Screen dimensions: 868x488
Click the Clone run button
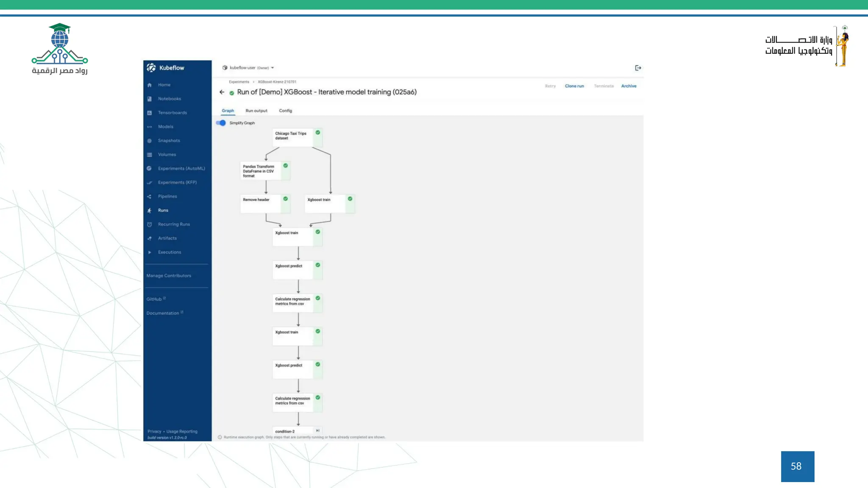click(x=574, y=86)
